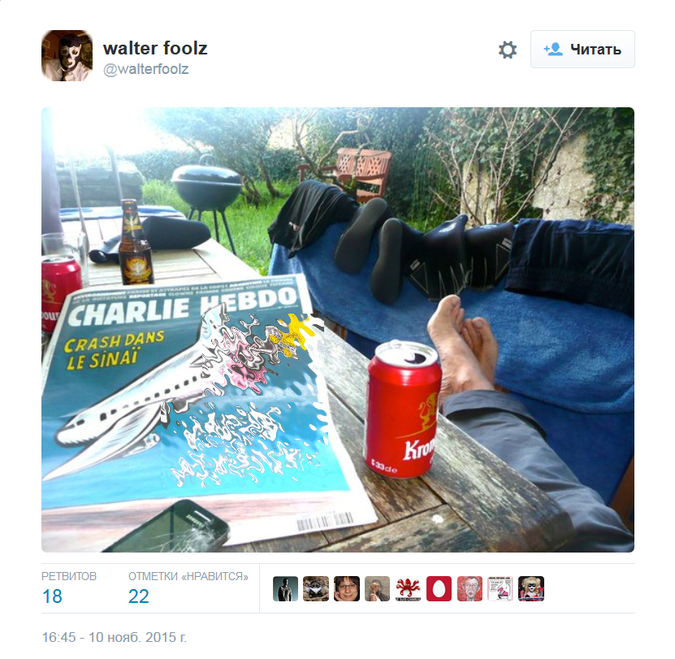Open walter foolz masked profile avatar

click(x=67, y=56)
